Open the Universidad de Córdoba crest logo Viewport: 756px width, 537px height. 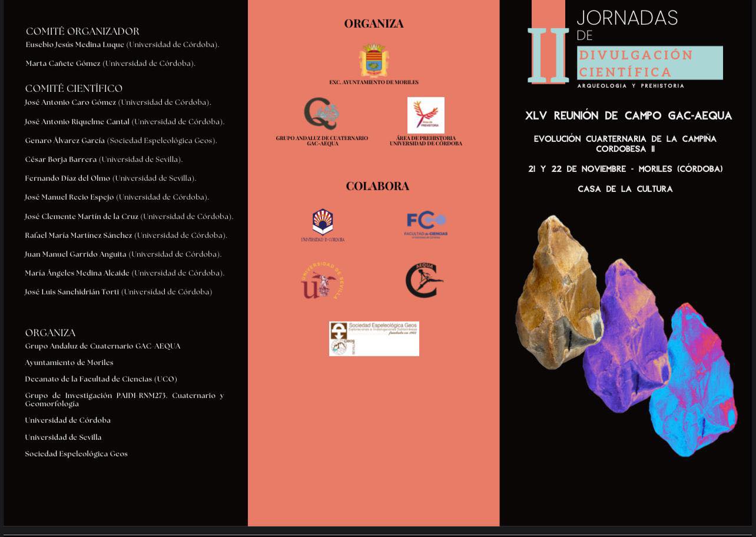click(323, 223)
